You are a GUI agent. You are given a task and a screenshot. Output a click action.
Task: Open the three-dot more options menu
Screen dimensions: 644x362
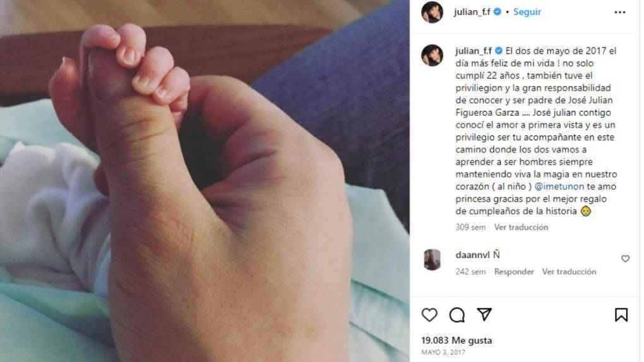tap(620, 13)
